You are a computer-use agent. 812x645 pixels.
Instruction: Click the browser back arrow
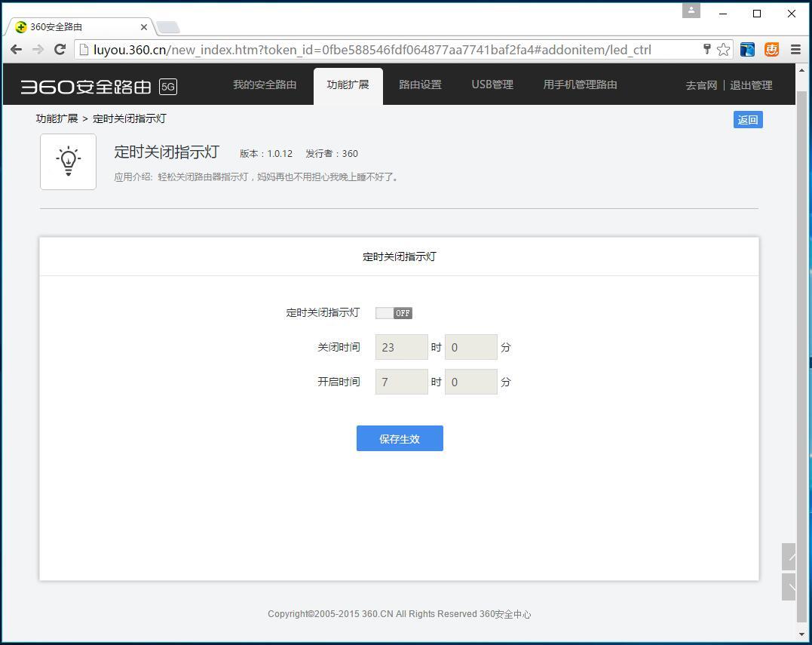click(16, 49)
